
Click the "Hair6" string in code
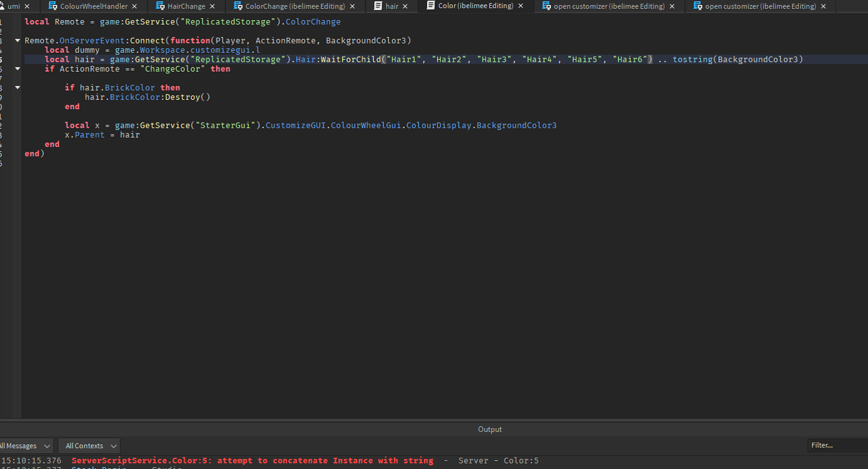coord(630,60)
